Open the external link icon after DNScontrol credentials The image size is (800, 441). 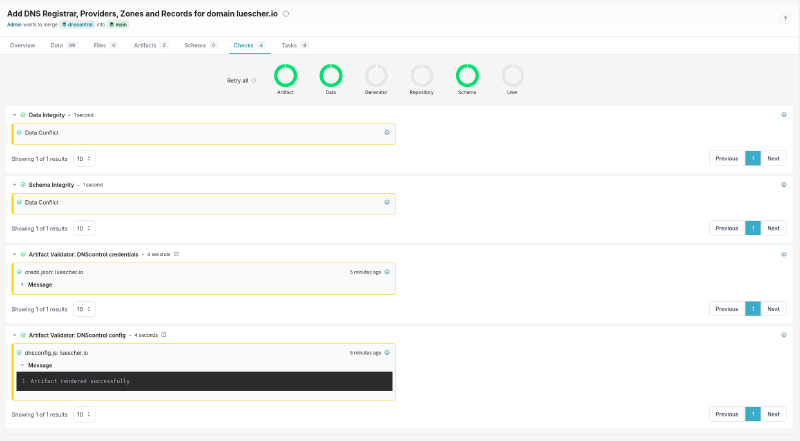pyautogui.click(x=177, y=254)
